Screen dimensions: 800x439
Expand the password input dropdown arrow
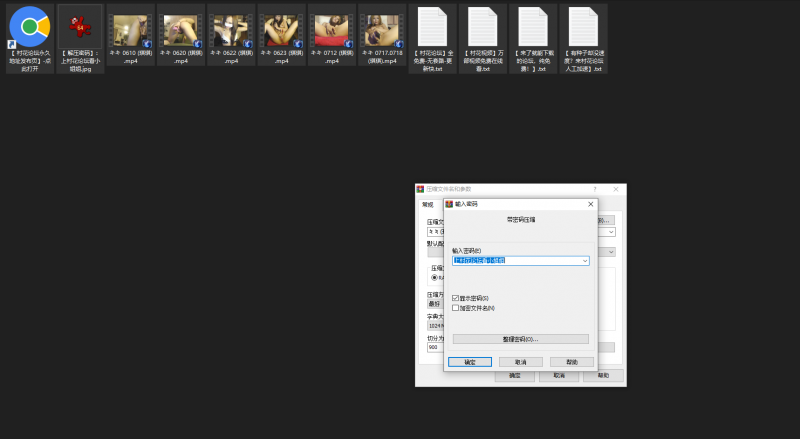pos(584,261)
